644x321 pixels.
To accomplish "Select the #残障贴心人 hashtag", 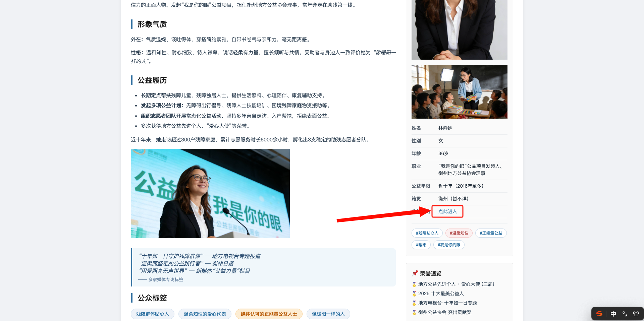I will pyautogui.click(x=427, y=233).
